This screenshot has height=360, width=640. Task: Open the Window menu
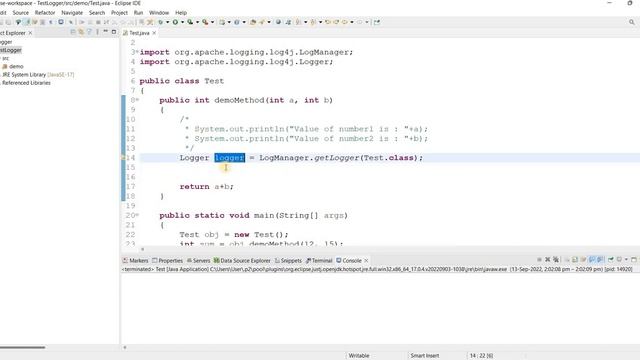point(159,13)
